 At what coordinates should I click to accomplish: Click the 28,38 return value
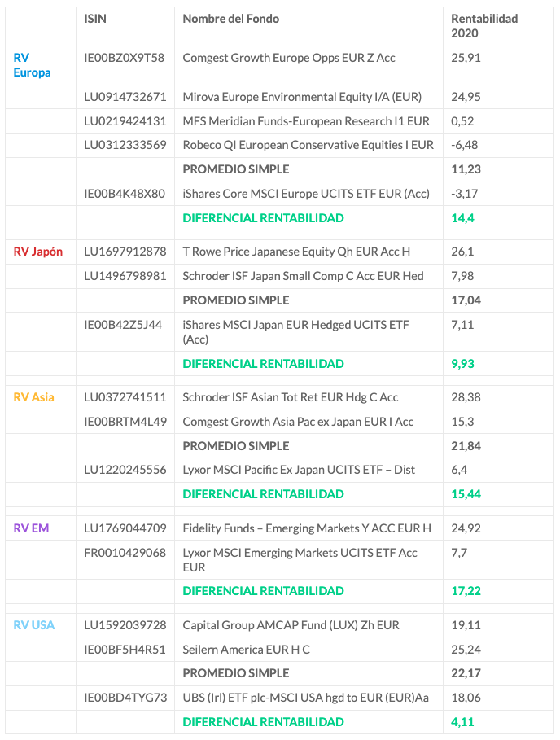(x=466, y=397)
